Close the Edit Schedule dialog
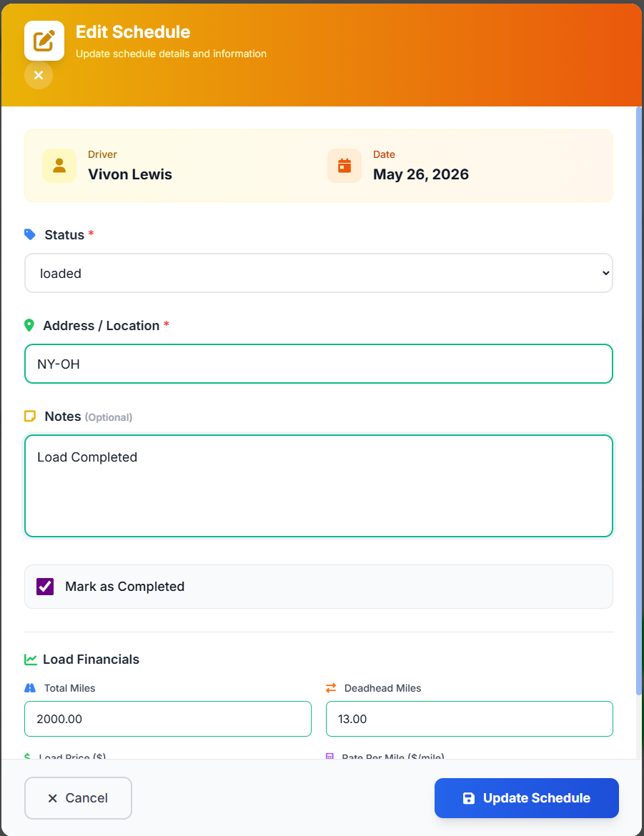This screenshot has height=836, width=644. tap(39, 75)
